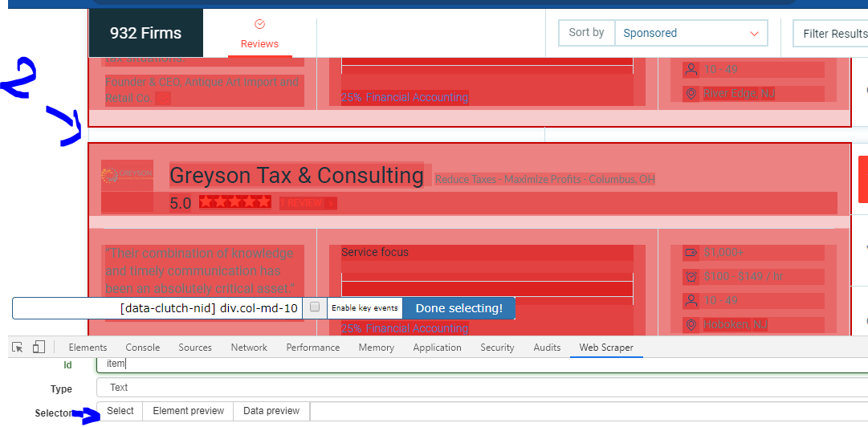Open the Web Scraper devtools tab
Viewport: 868px width, 427px height.
[x=606, y=348]
